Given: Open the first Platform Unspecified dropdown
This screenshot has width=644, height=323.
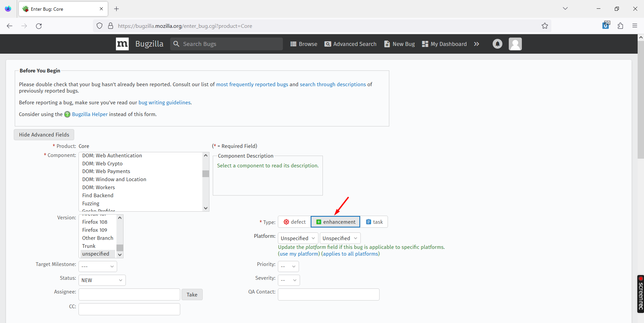Looking at the screenshot, I should (297, 238).
